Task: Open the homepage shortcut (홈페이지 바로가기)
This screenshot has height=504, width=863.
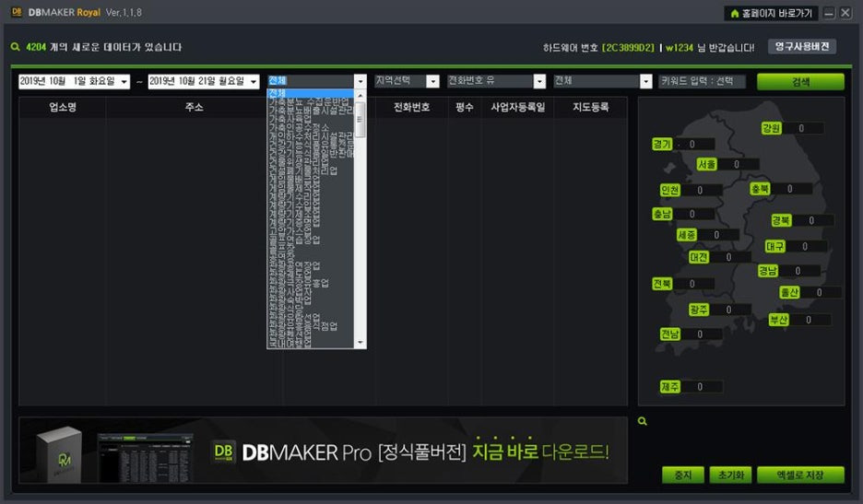Action: point(771,13)
